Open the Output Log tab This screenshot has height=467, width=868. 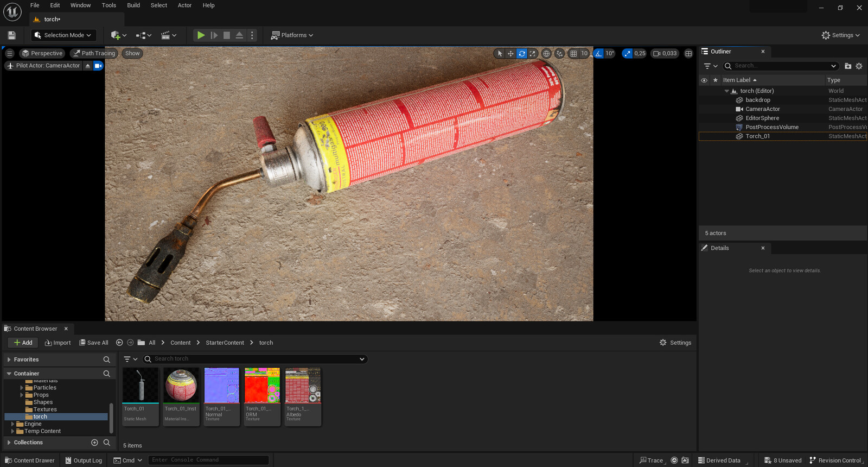point(84,460)
